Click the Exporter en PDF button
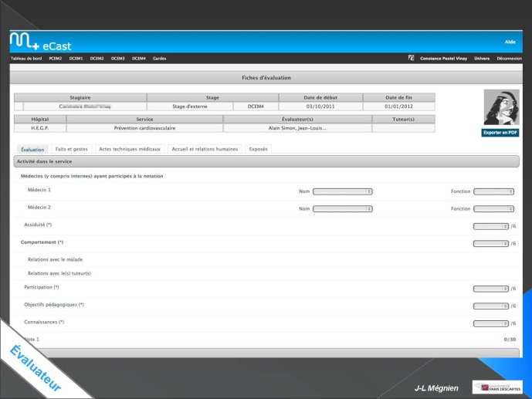Viewport: 532px width, 399px height. [x=500, y=133]
